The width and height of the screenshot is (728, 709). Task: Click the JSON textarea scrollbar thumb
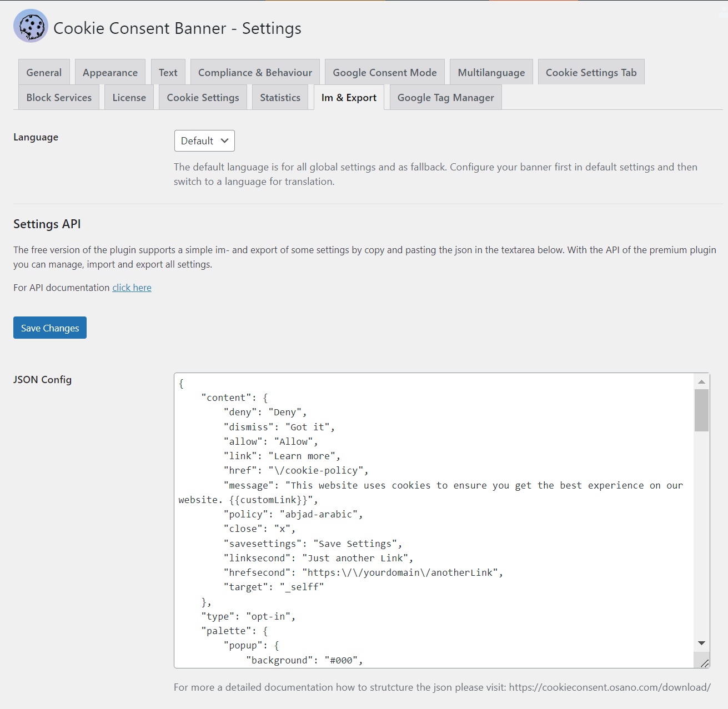(701, 410)
